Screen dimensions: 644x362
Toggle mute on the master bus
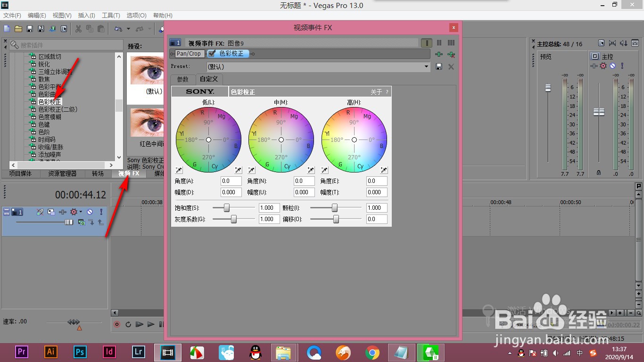point(612,66)
